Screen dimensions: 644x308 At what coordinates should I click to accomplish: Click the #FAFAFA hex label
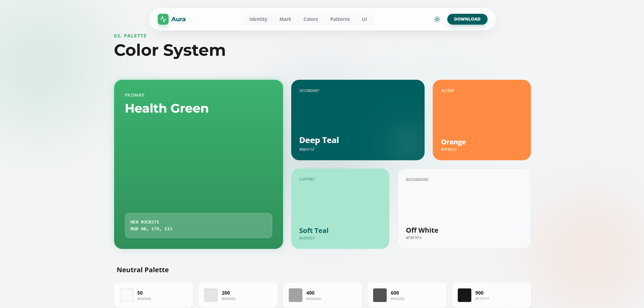point(144,299)
